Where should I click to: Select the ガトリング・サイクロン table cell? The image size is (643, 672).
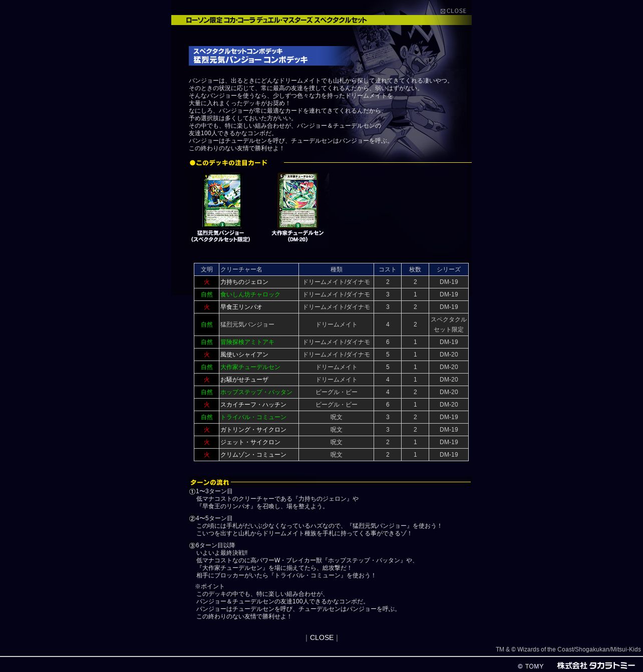click(x=259, y=430)
